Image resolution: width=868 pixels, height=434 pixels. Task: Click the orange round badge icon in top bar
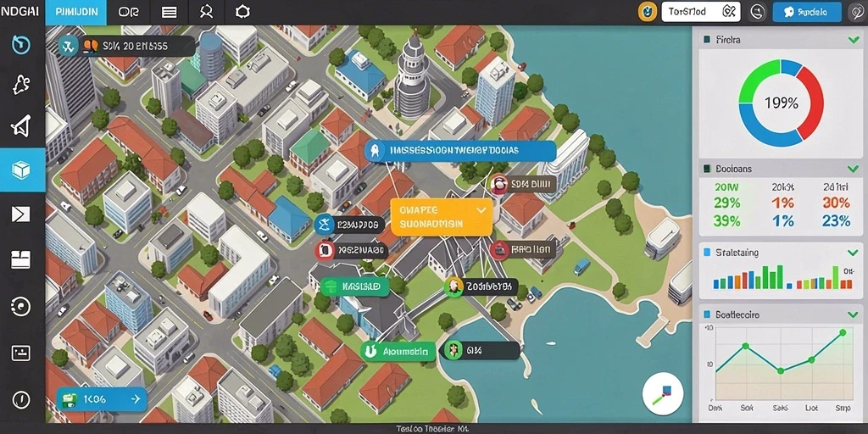pyautogui.click(x=647, y=12)
